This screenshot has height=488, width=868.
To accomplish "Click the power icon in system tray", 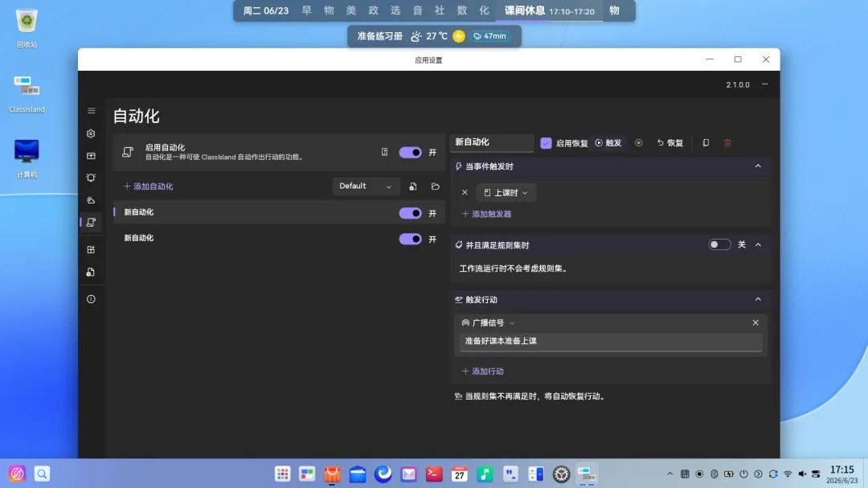I will click(x=743, y=474).
